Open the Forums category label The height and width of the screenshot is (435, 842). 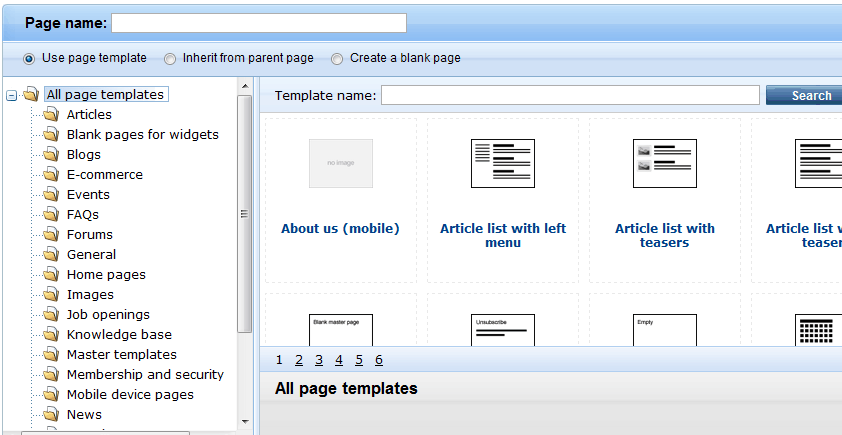(90, 234)
